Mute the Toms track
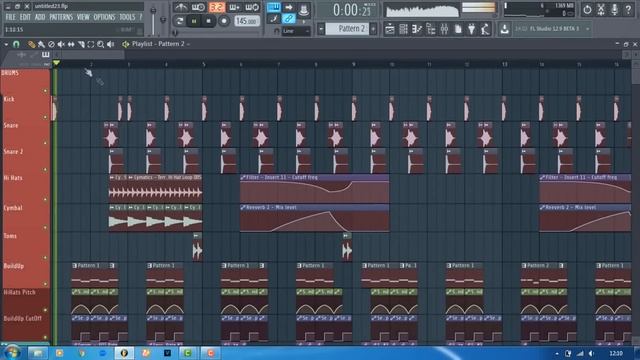 coord(45,258)
